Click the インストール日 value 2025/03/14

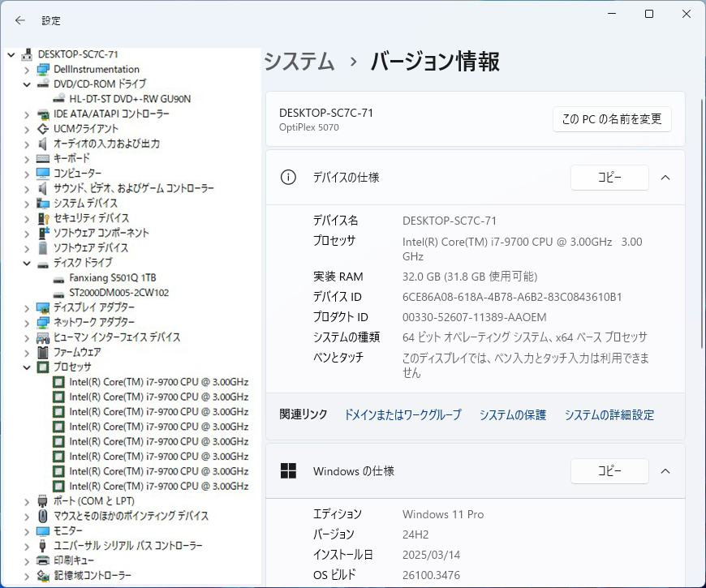tap(431, 555)
